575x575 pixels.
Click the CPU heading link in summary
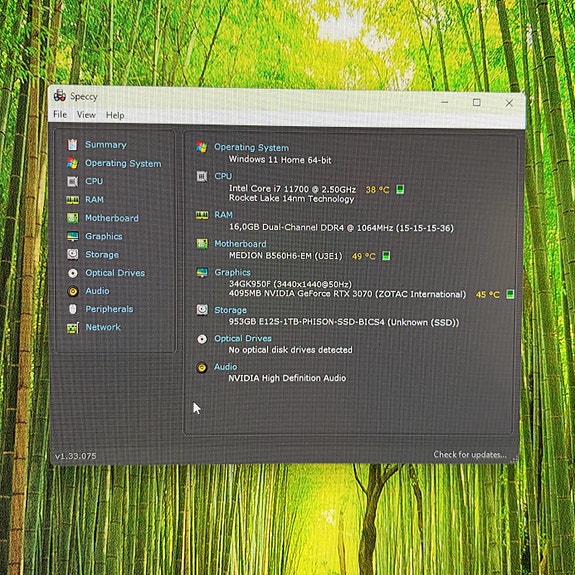point(223,176)
